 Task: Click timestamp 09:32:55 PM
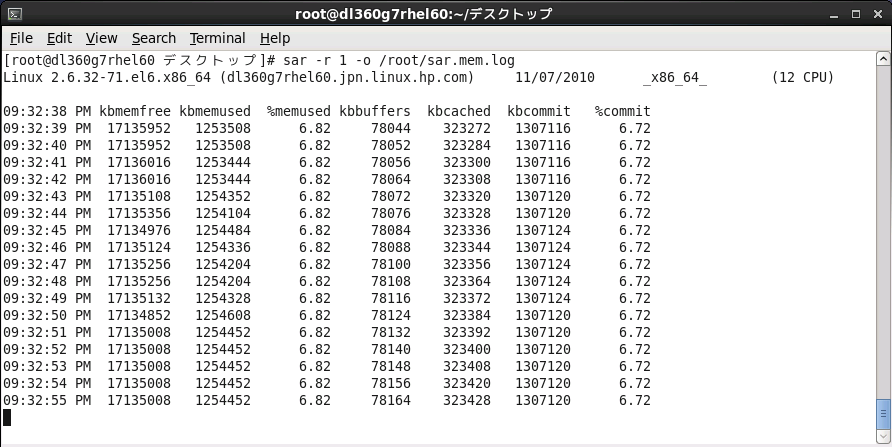pos(47,400)
